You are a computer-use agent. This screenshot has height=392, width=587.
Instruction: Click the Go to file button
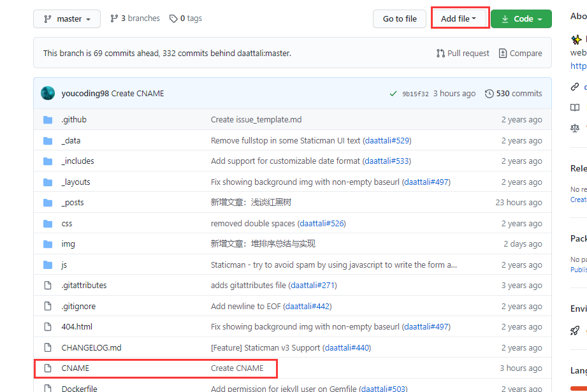(x=400, y=18)
